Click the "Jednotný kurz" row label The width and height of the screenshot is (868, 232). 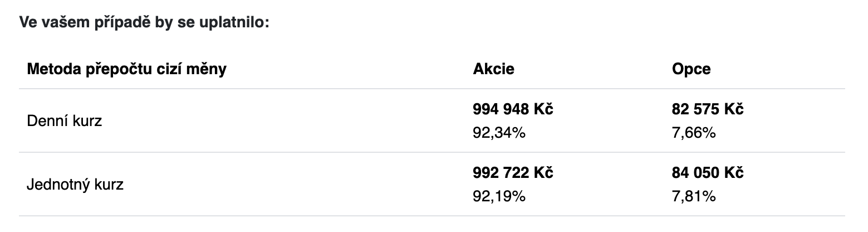pos(75,184)
